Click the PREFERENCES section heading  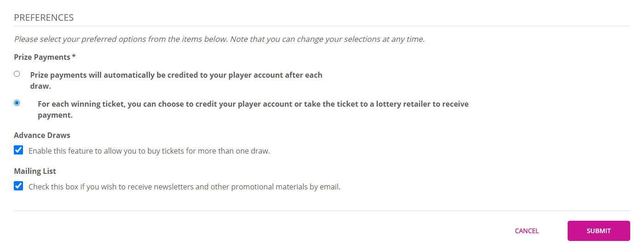coord(44,17)
